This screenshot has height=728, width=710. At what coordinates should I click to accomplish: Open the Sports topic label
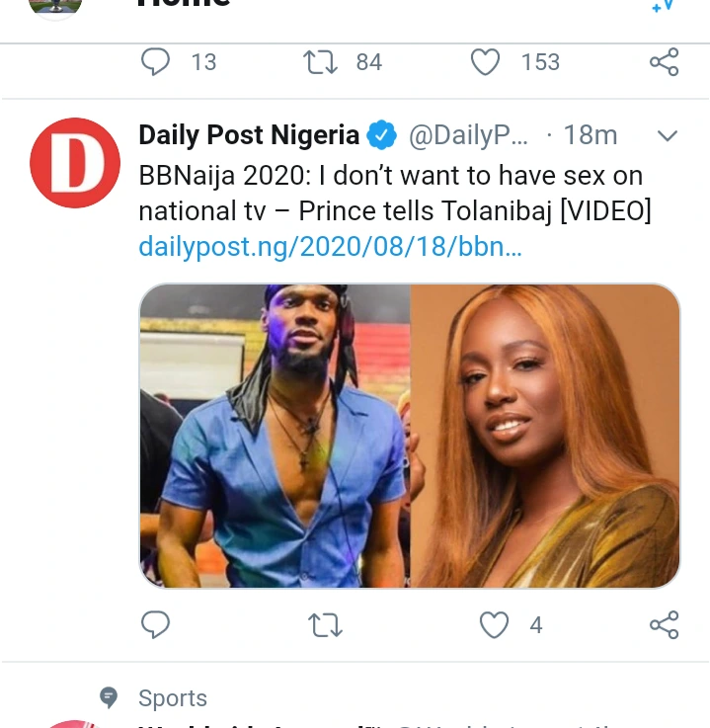[173, 698]
